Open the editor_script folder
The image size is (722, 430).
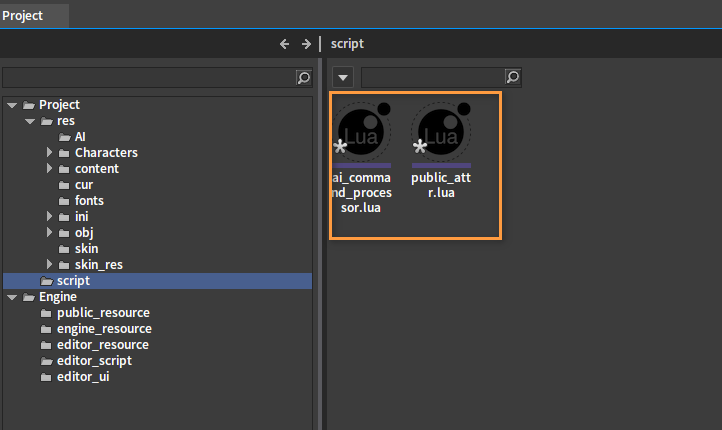click(x=94, y=361)
